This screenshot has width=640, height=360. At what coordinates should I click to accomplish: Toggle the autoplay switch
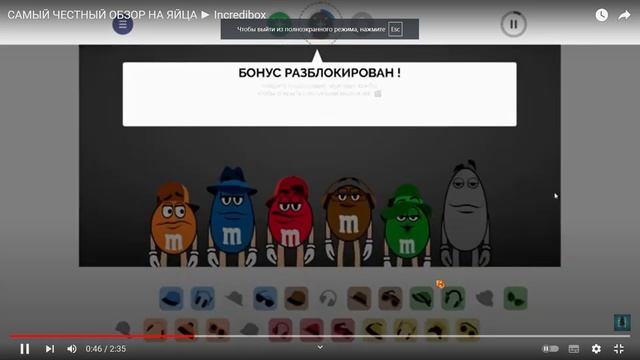point(550,349)
